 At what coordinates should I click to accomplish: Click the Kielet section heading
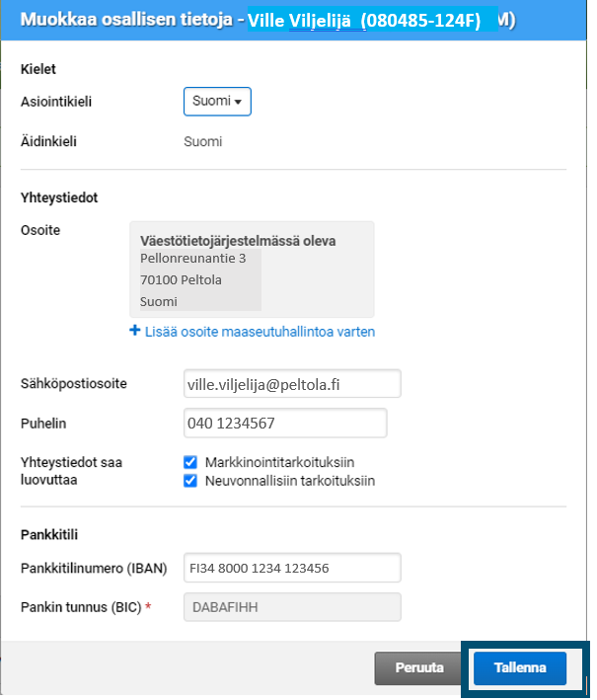point(38,70)
